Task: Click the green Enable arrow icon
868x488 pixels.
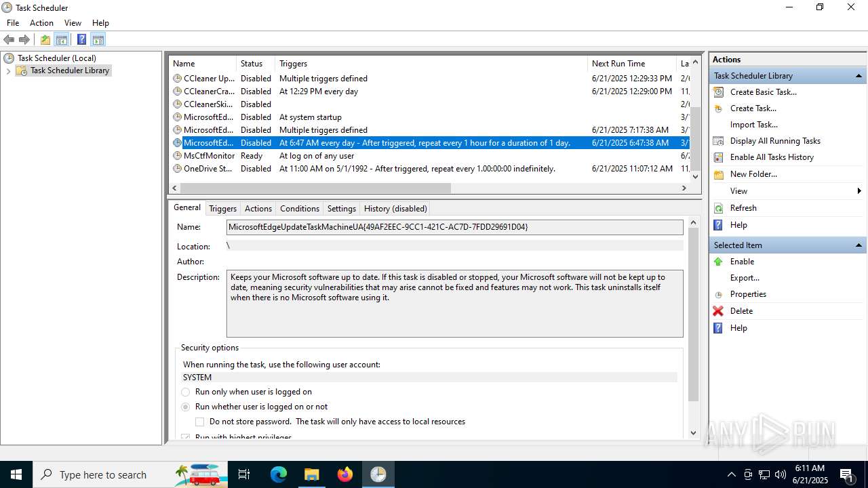Action: point(718,262)
